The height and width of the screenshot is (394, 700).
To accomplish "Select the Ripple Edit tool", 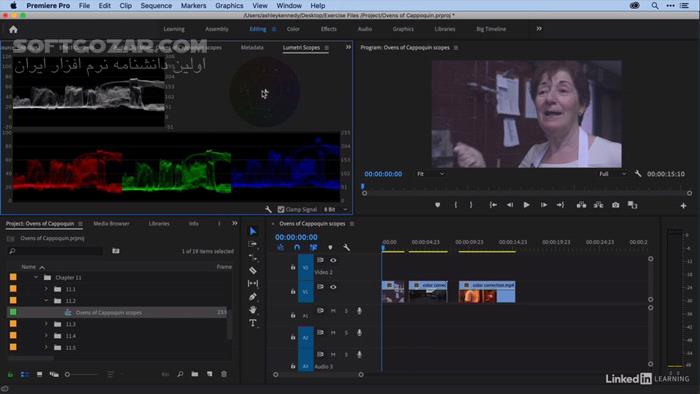I will point(253,257).
